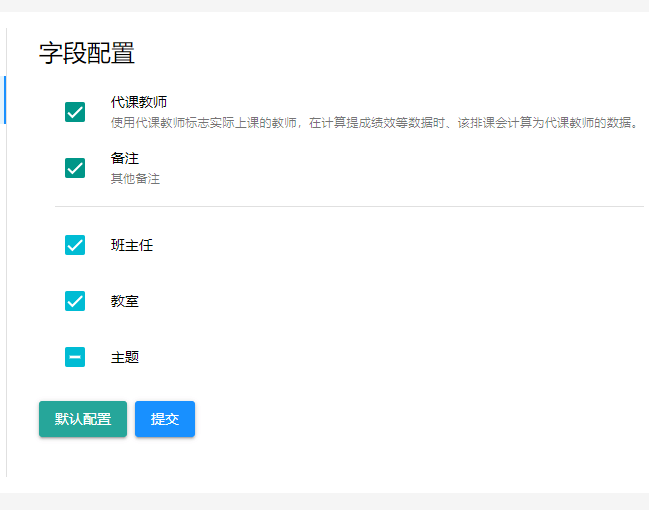Uncheck the 备注 checkbox
This screenshot has height=510, width=649.
point(75,168)
